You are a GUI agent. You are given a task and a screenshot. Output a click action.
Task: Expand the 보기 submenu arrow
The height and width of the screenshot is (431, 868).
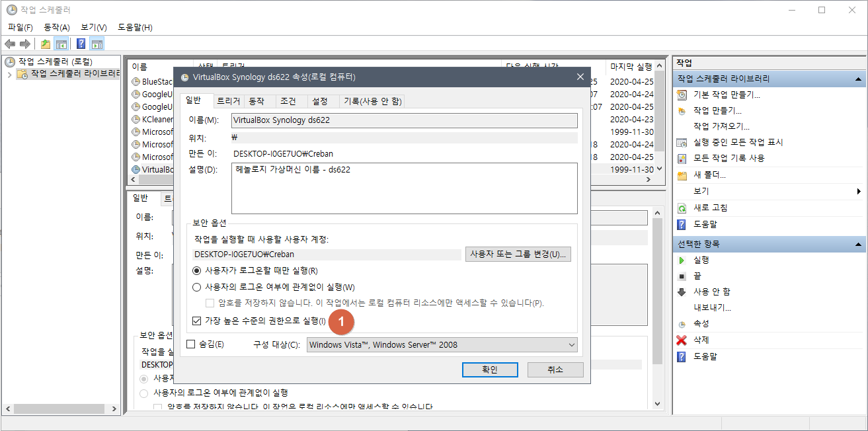point(859,192)
